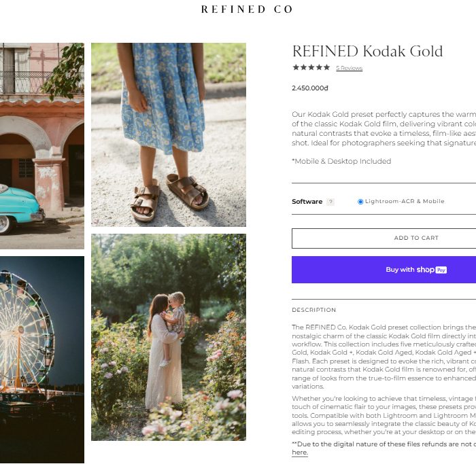Click the first star in the rating

(296, 68)
